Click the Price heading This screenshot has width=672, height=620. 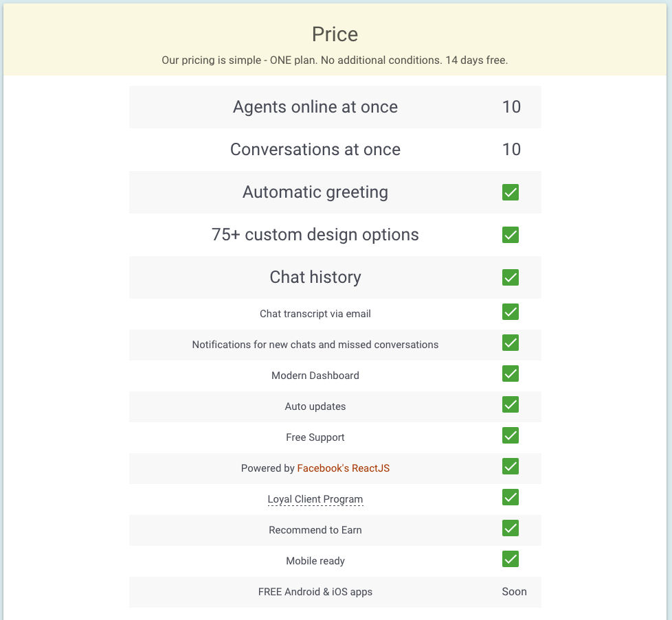335,34
